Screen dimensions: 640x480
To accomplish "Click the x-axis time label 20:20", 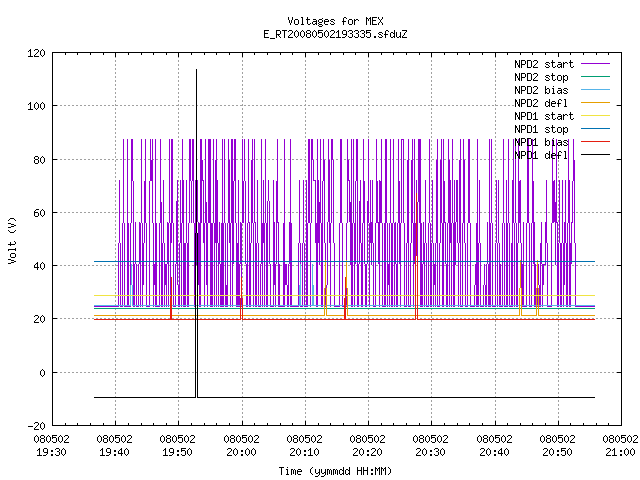I will (x=368, y=452).
